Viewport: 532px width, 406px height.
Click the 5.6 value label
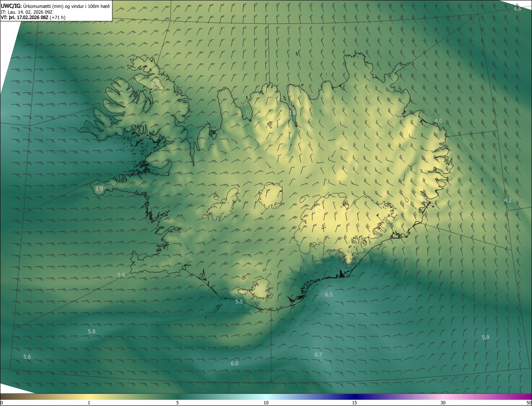27,357
